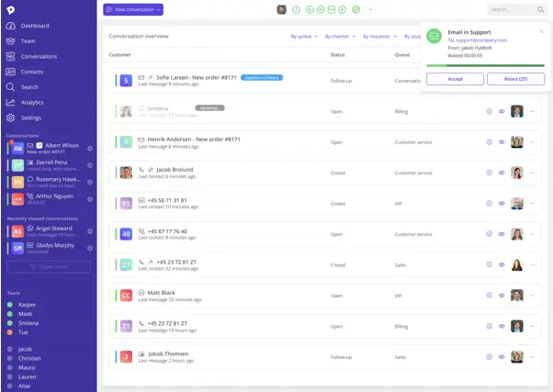Reject the incoming email notification
553x392 pixels.
click(x=514, y=79)
